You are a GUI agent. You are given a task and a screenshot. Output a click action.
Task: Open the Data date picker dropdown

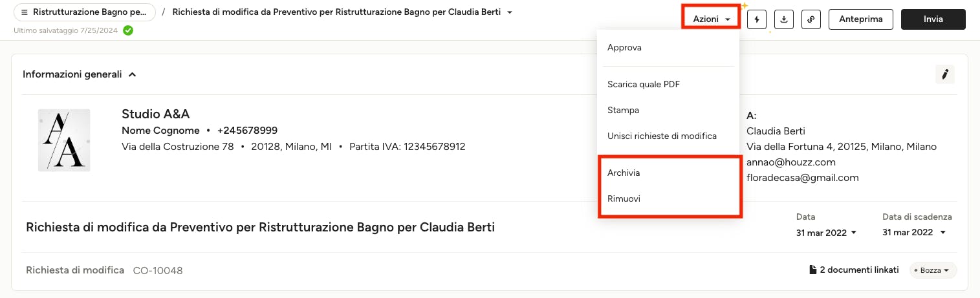tap(826, 233)
